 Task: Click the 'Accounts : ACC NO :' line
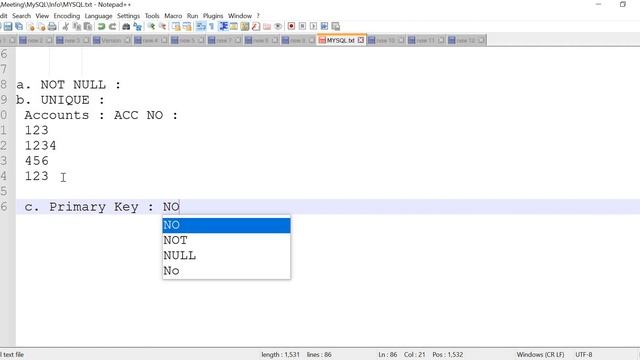(x=101, y=115)
